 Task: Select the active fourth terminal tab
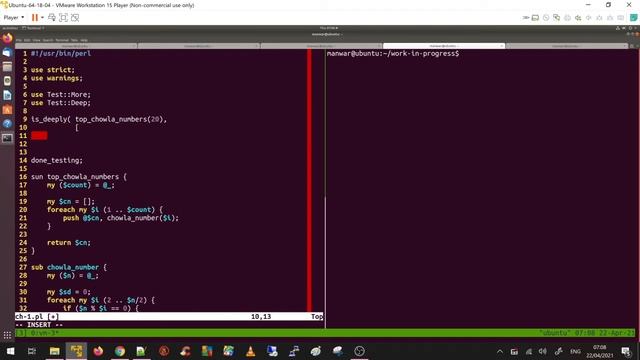click(444, 46)
